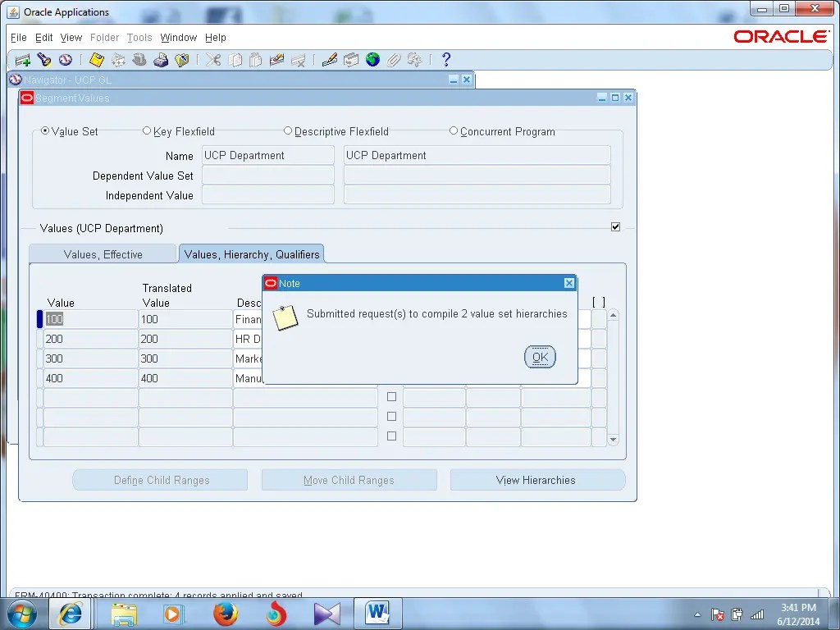840x630 pixels.
Task: Open Internet Explorer from the taskbar
Action: pos(71,614)
